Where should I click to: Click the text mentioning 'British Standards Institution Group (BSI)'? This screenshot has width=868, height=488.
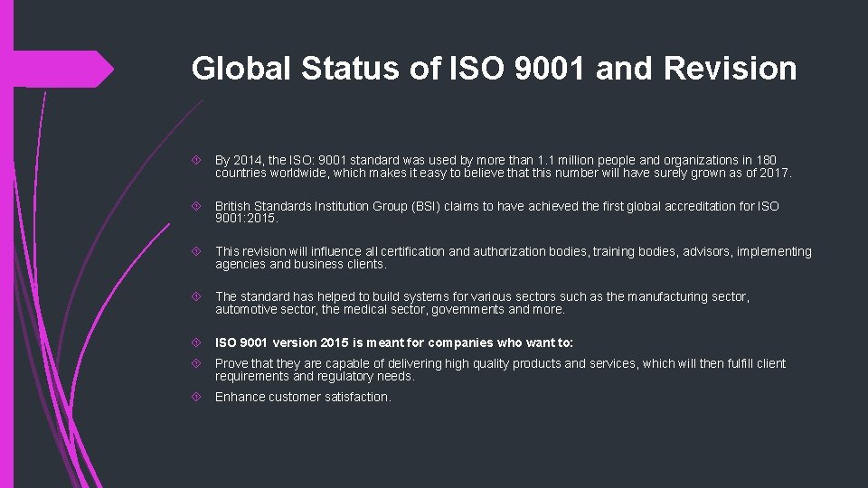(x=496, y=211)
